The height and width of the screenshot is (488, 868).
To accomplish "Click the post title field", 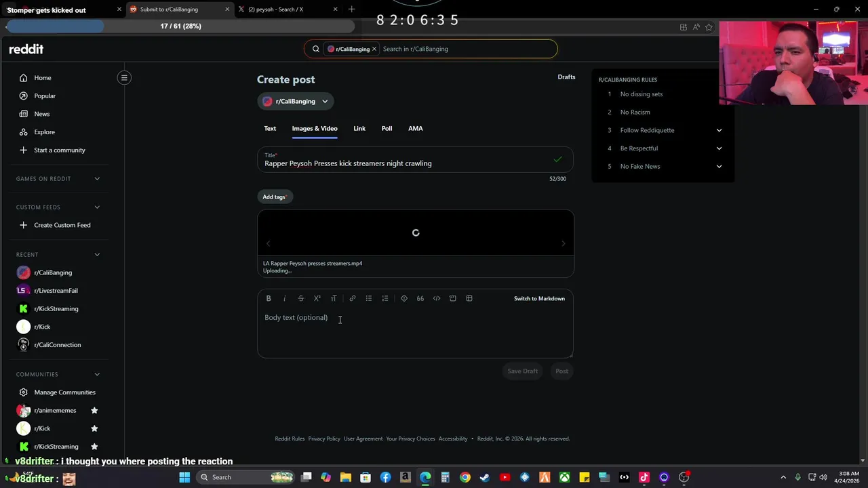I will 415,160.
